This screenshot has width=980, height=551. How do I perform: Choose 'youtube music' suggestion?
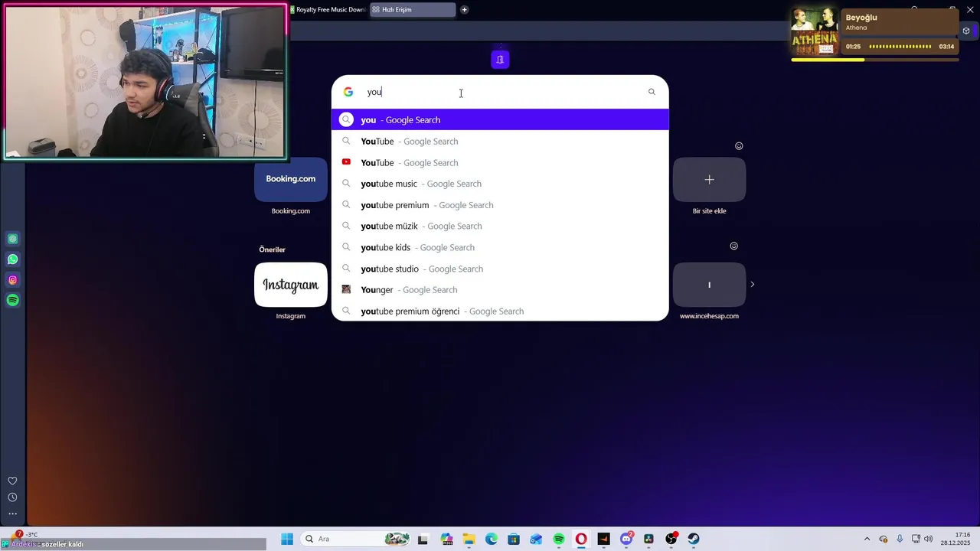click(500, 184)
